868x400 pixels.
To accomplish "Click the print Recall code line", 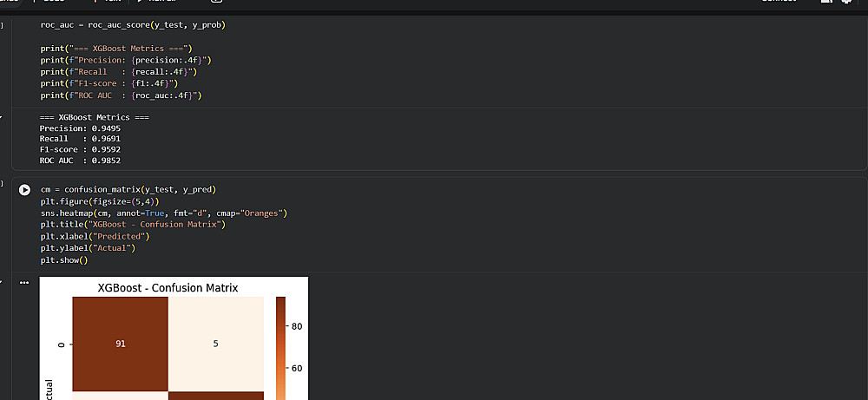I will coord(118,72).
